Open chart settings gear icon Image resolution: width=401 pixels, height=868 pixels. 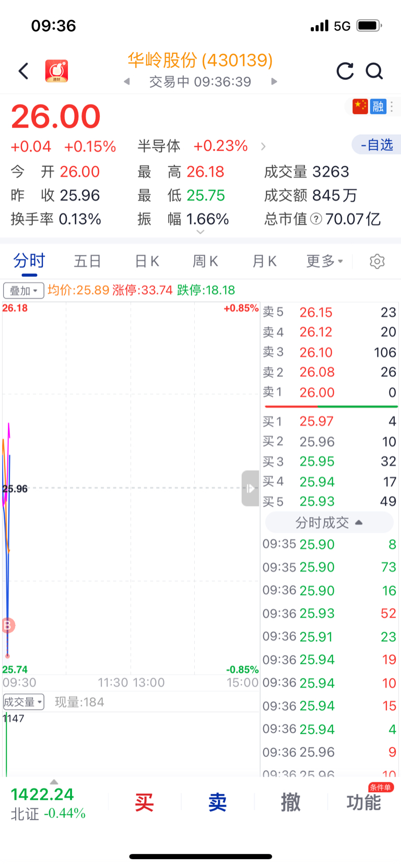point(377,261)
